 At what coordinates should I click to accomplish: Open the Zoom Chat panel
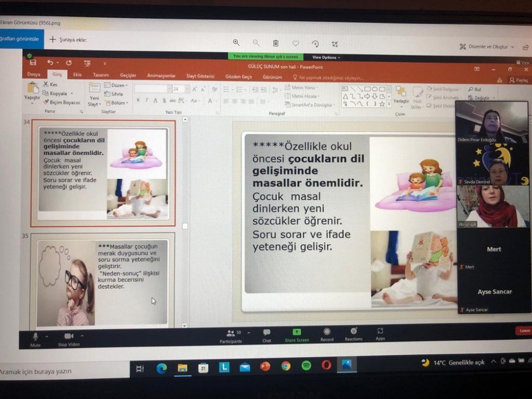click(266, 333)
